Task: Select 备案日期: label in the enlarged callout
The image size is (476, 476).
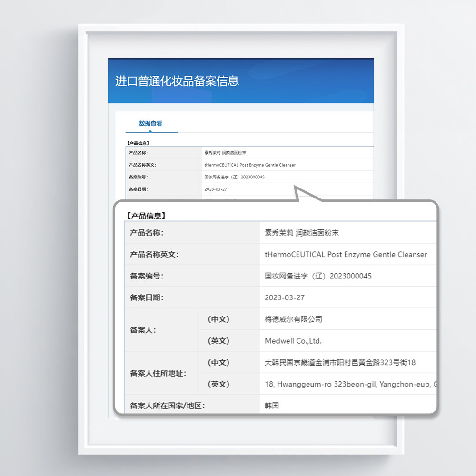Action: 147,297
